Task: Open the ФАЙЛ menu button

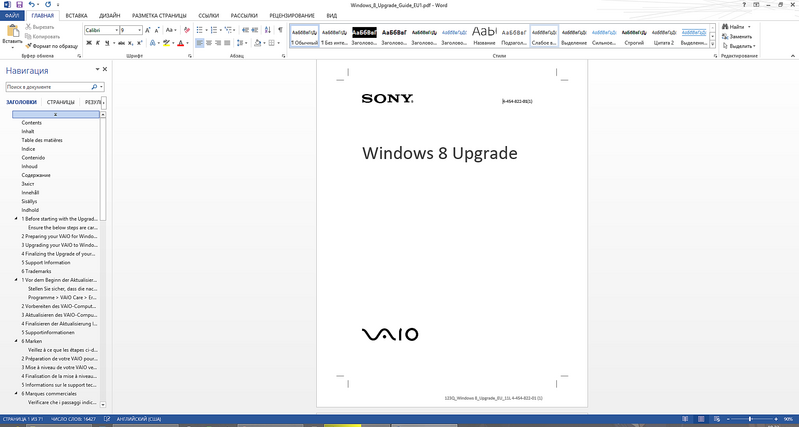Action: point(13,16)
